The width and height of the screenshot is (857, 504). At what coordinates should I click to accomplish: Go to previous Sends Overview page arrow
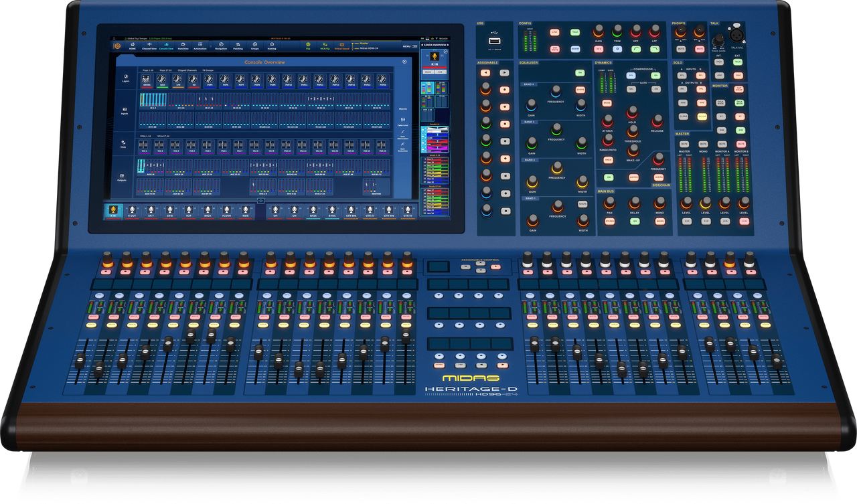point(423,45)
